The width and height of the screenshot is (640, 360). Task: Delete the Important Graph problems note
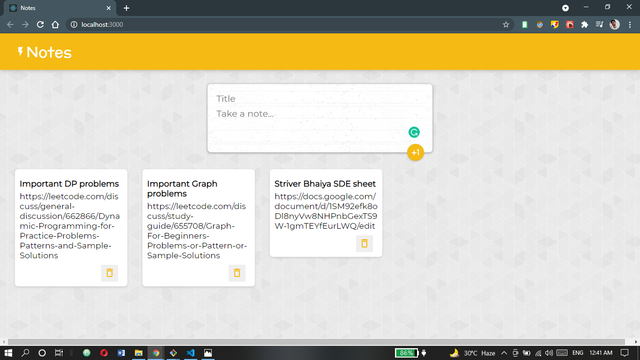237,273
